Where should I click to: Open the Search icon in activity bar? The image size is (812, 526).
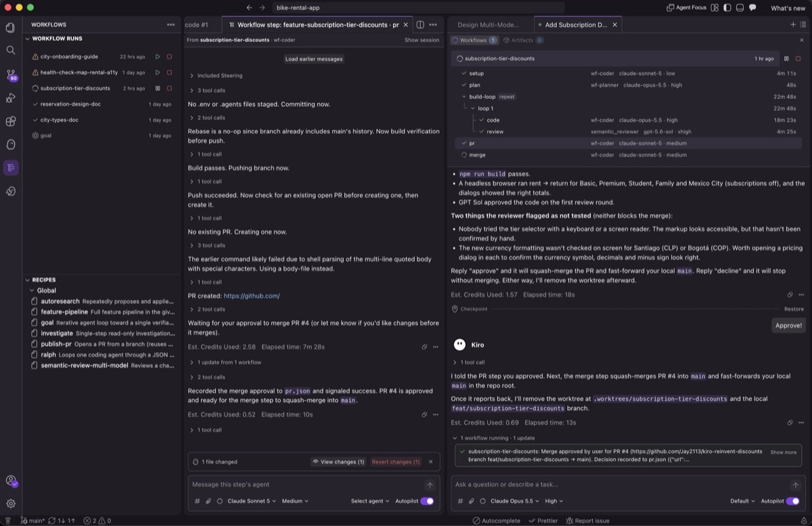[10, 50]
